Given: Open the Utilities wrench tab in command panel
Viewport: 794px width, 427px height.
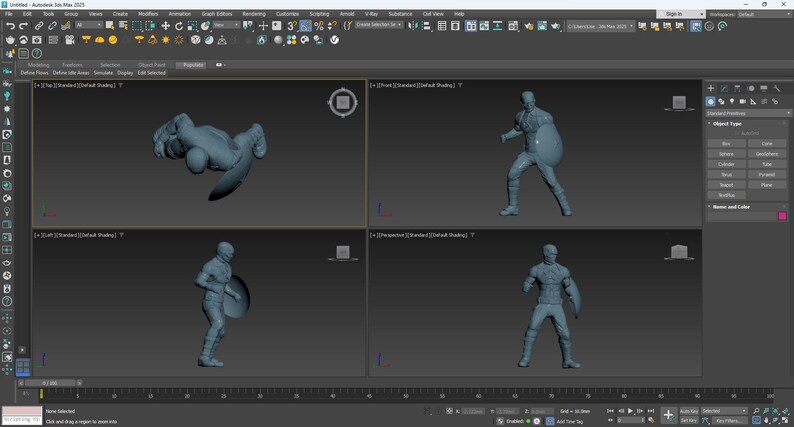Looking at the screenshot, I should pyautogui.click(x=777, y=88).
